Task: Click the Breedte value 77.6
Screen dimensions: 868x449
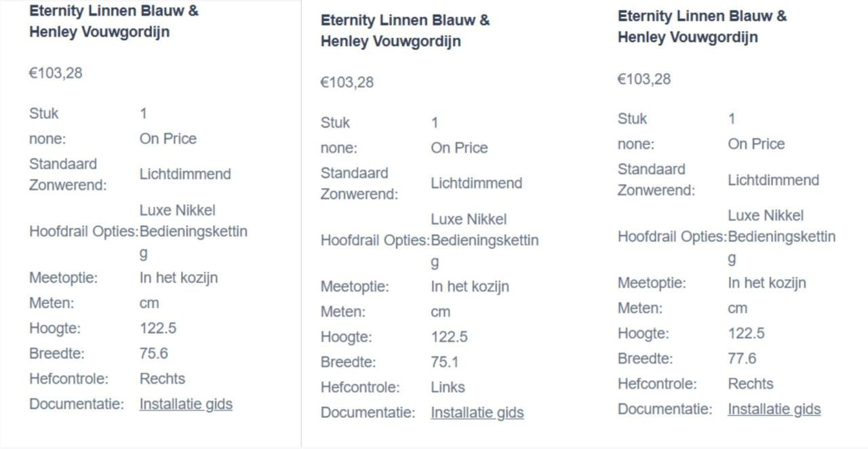Action: (743, 359)
